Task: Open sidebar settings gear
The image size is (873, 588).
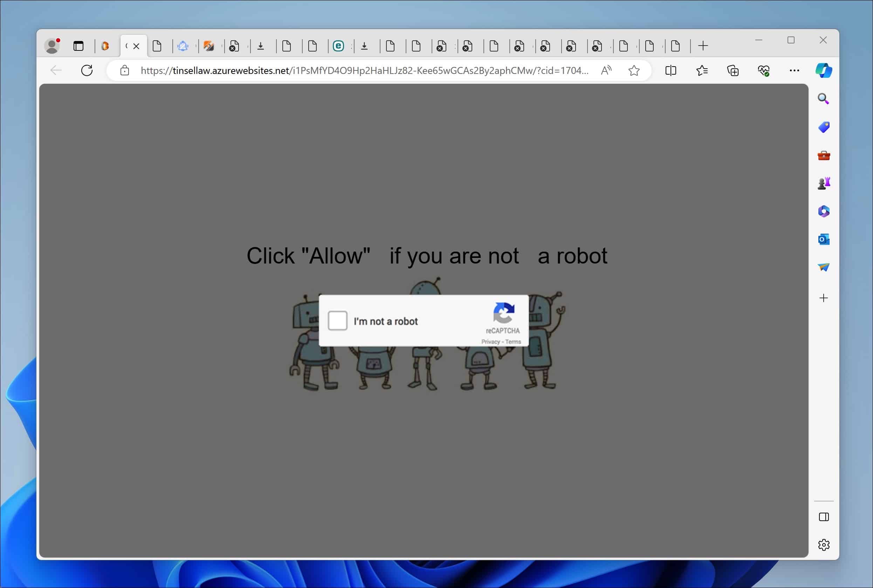Action: coord(824,545)
